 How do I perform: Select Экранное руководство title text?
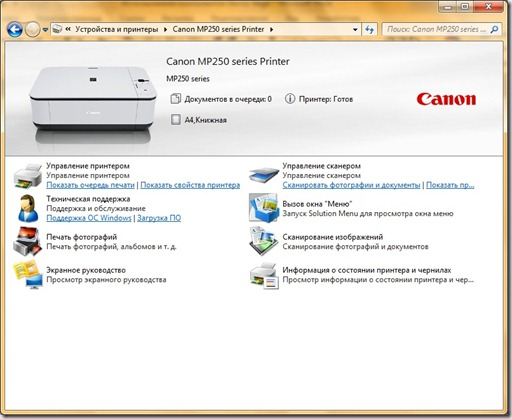[x=86, y=270]
